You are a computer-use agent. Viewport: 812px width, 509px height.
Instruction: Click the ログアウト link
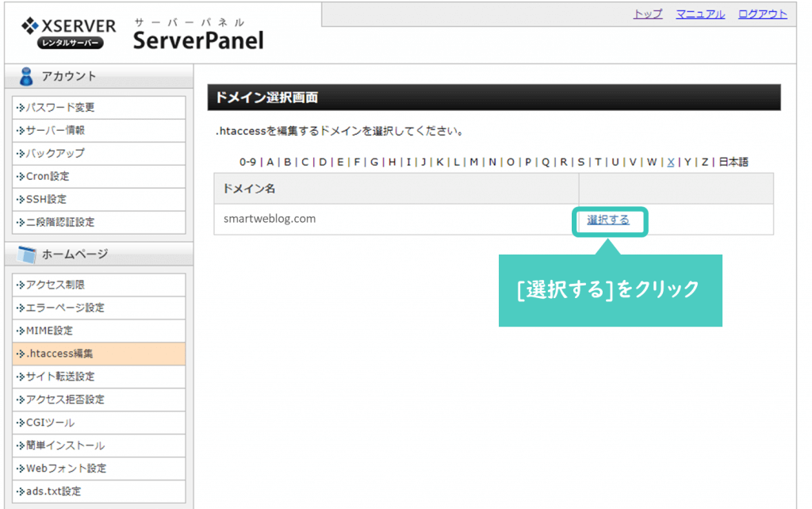point(762,14)
